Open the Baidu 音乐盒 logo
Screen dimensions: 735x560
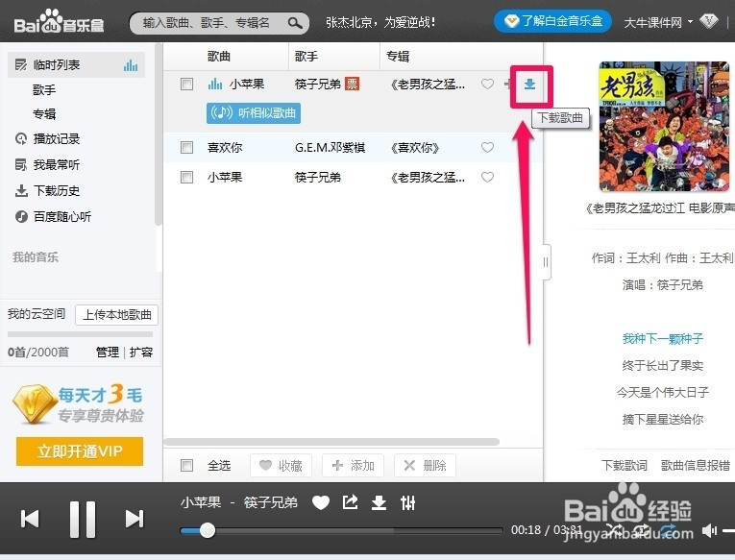coord(59,21)
